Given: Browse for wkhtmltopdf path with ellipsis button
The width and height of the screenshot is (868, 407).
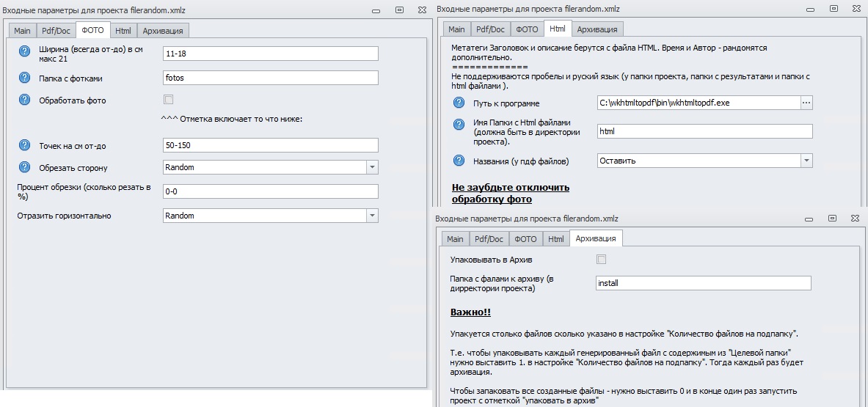Looking at the screenshot, I should pyautogui.click(x=806, y=103).
